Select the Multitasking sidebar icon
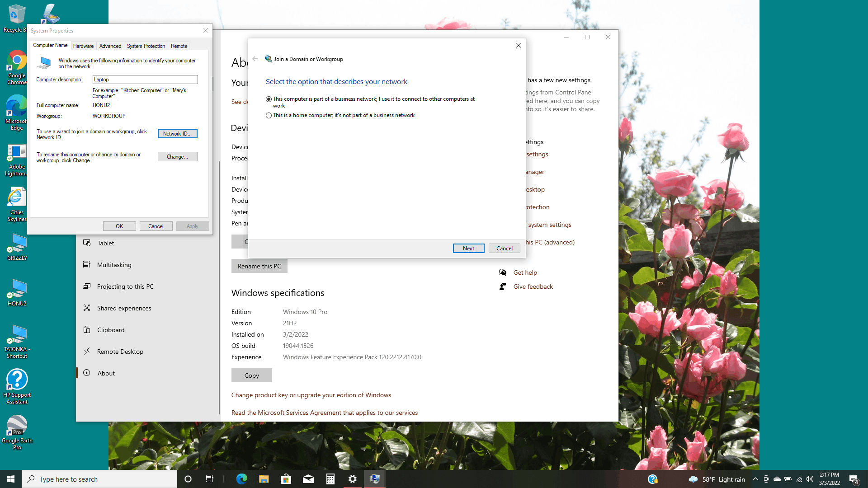The width and height of the screenshot is (868, 488). click(87, 265)
